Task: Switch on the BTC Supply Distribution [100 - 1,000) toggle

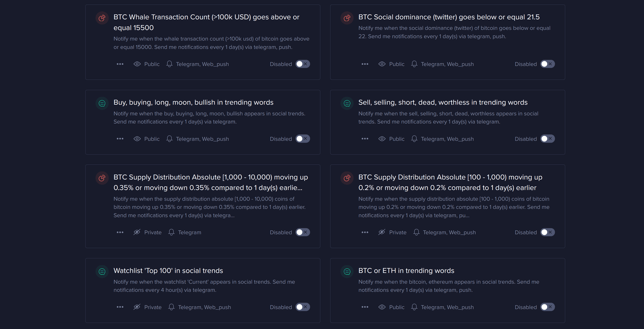Action: click(x=547, y=232)
